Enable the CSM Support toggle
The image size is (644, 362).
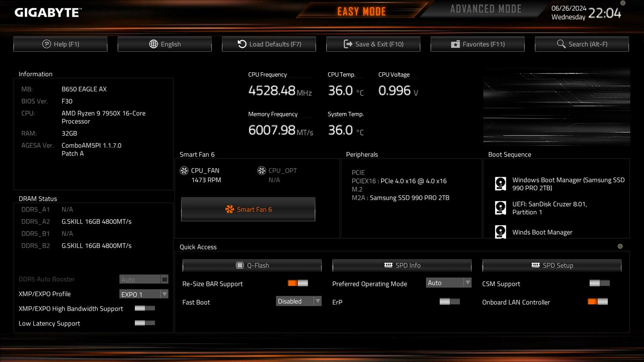click(x=599, y=283)
